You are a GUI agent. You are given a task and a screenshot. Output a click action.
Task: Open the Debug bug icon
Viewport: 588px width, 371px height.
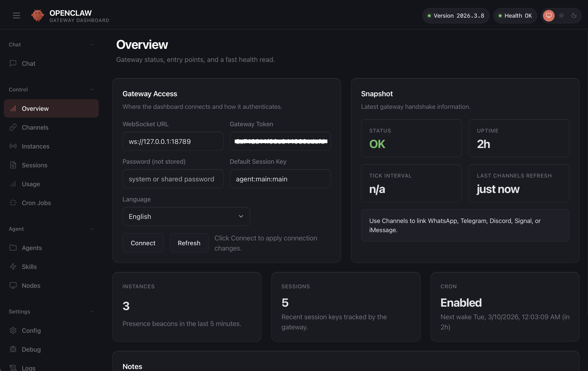[x=13, y=349]
